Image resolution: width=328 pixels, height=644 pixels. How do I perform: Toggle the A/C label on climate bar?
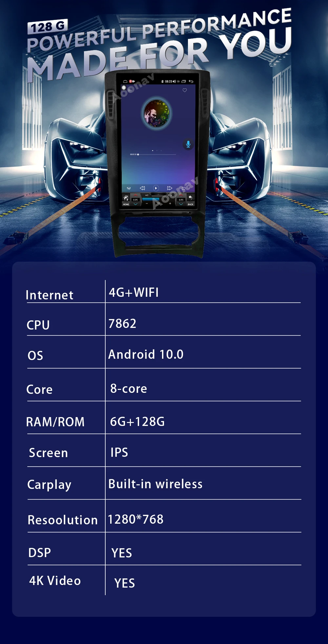(147, 195)
